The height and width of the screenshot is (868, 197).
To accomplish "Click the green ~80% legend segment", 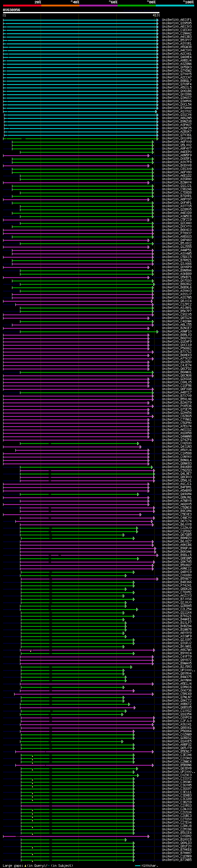I will 137,6.
